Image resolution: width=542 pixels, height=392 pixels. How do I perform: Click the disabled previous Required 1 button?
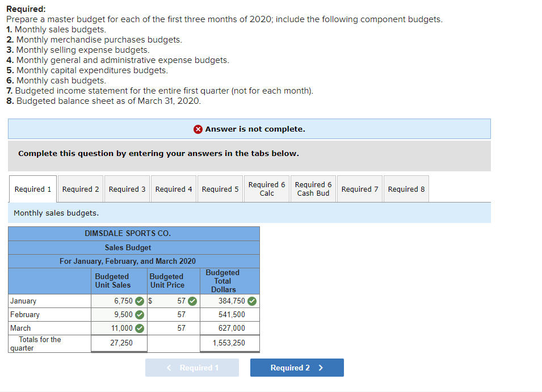pos(192,368)
